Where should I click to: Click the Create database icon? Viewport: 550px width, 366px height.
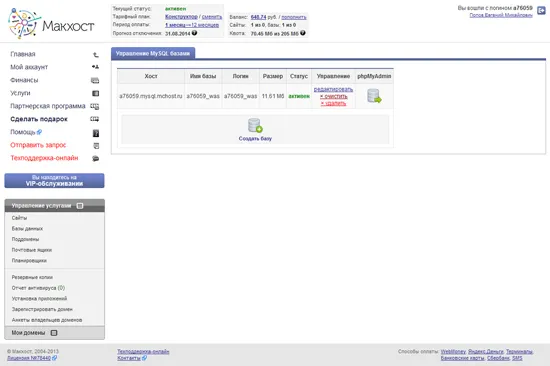(255, 125)
